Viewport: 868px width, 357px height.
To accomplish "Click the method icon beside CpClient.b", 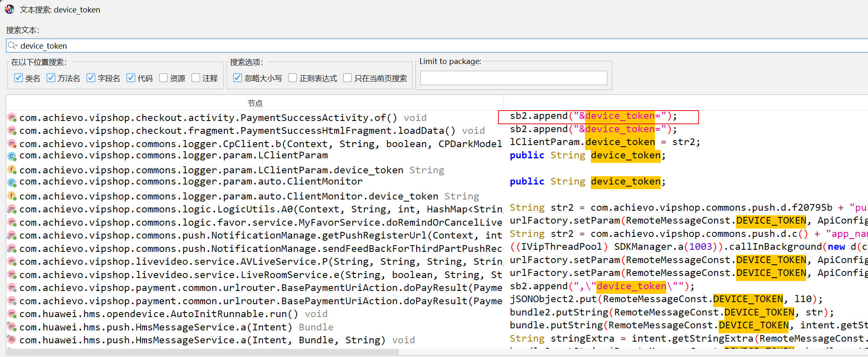I will pyautogui.click(x=12, y=144).
